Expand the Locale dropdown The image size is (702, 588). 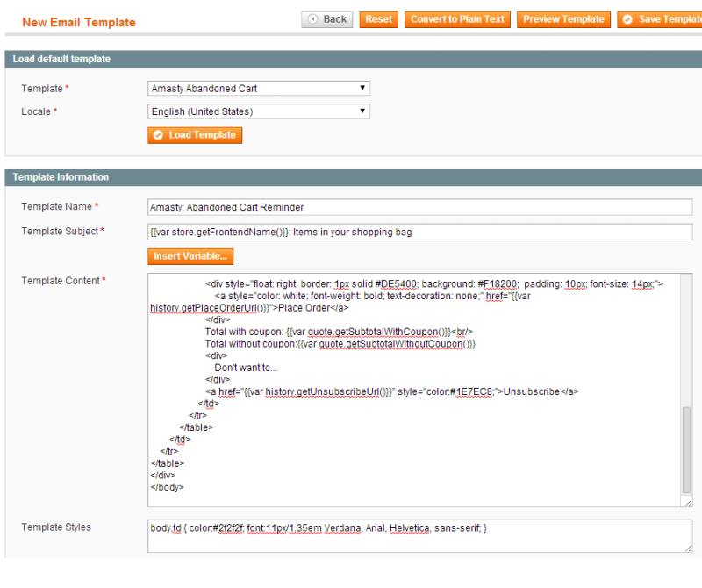coord(259,111)
